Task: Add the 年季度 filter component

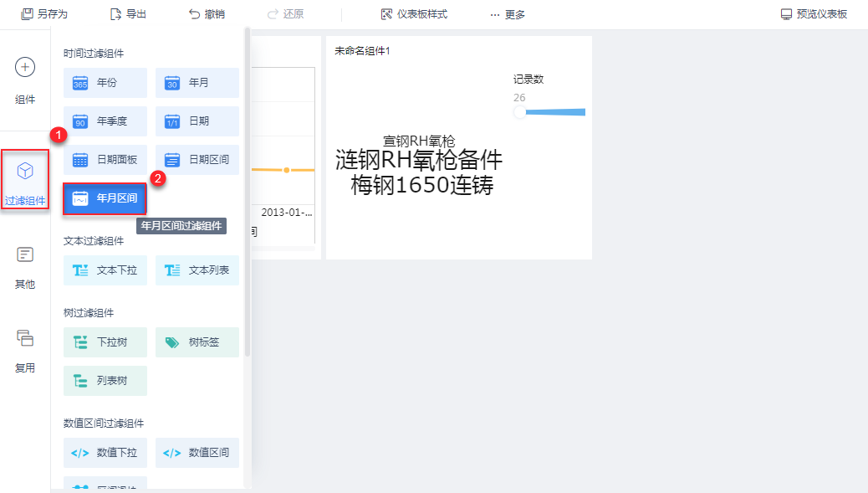Action: click(105, 121)
